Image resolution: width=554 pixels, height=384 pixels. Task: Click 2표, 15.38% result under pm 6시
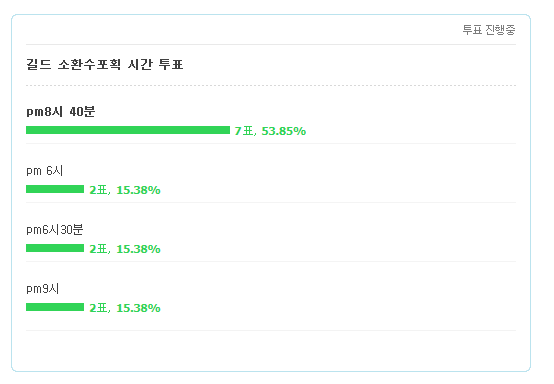pos(125,190)
